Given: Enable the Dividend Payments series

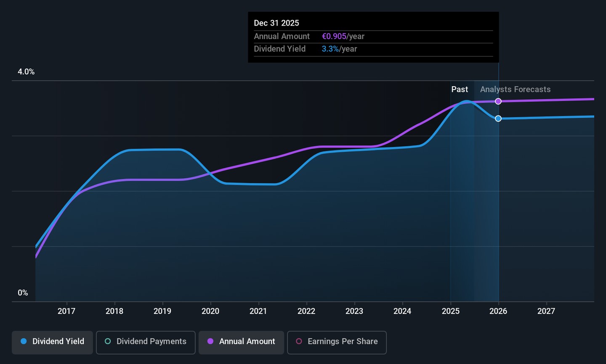Looking at the screenshot, I should pyautogui.click(x=146, y=342).
